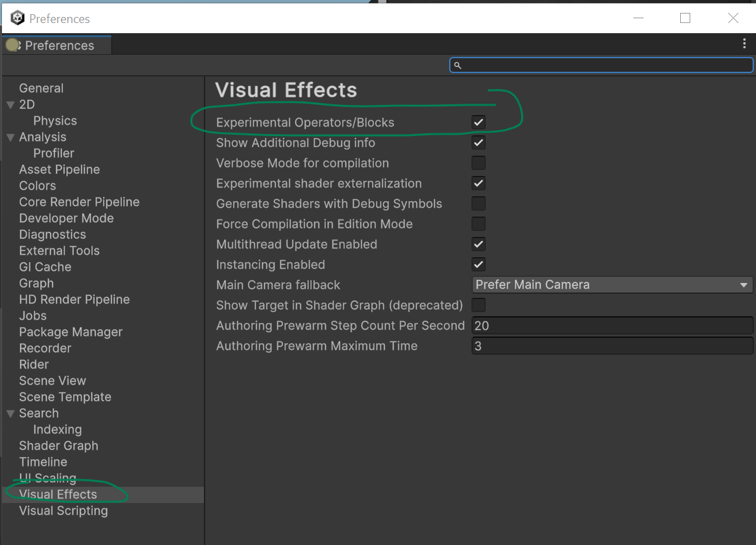Enable Verbose Mode for compilation

tap(478, 162)
